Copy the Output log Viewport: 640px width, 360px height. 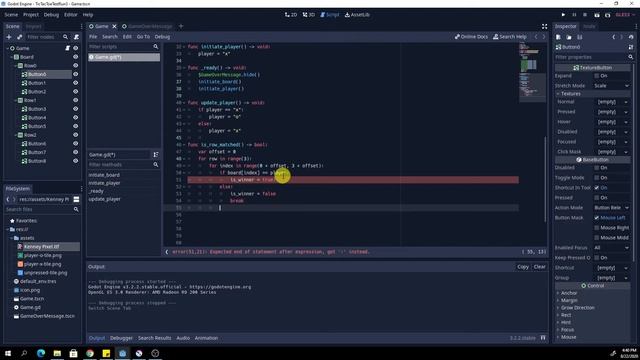[523, 267]
